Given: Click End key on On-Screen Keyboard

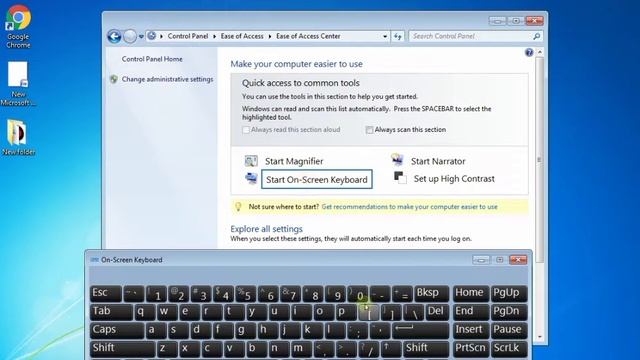Looking at the screenshot, I should [471, 312].
